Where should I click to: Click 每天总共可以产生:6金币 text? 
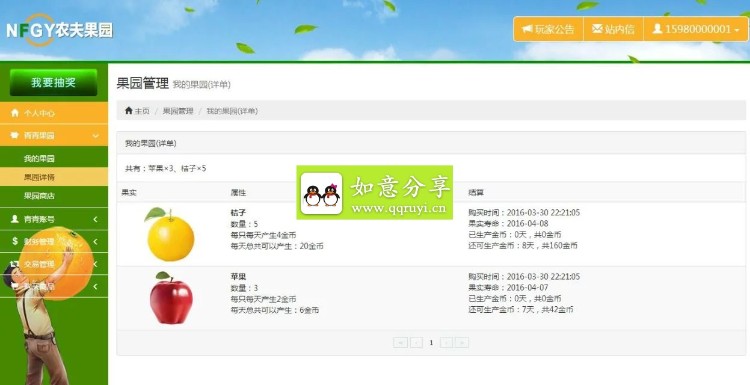coord(275,310)
